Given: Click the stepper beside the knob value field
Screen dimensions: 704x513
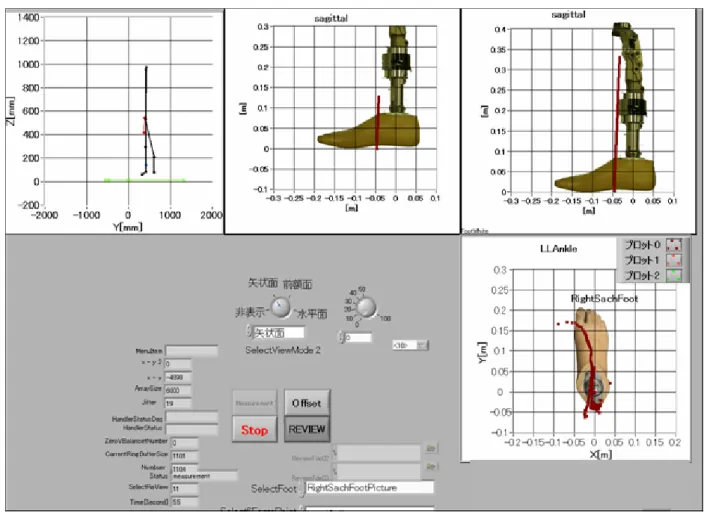Looking at the screenshot, I should [x=341, y=337].
